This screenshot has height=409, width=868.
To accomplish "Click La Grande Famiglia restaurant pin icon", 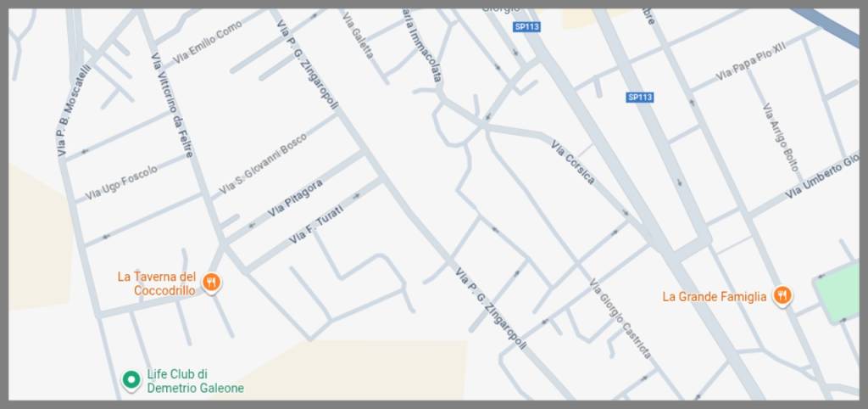I will point(782,295).
